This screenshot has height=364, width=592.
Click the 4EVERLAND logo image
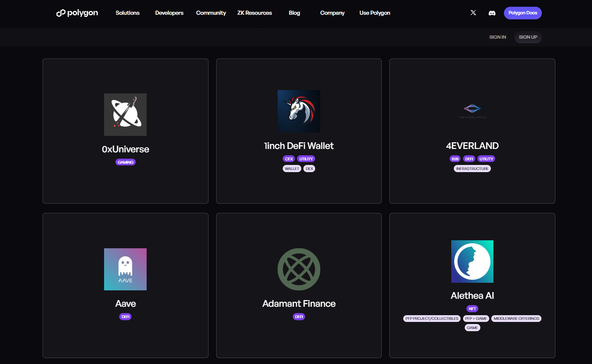click(472, 111)
